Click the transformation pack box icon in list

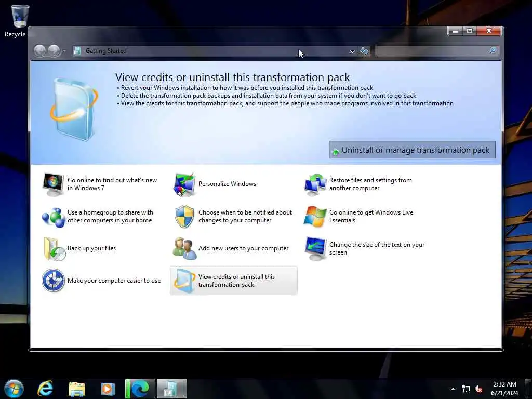184,281
